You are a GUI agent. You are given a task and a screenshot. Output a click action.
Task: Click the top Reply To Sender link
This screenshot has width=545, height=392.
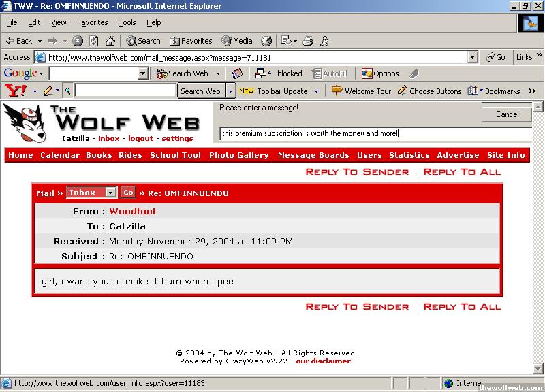[x=357, y=171]
